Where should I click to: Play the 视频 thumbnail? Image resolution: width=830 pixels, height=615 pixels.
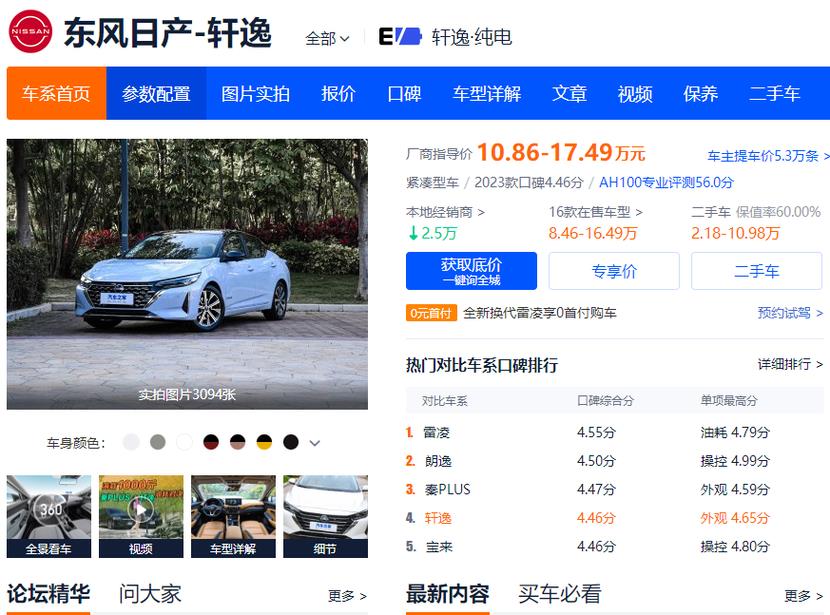(x=141, y=516)
